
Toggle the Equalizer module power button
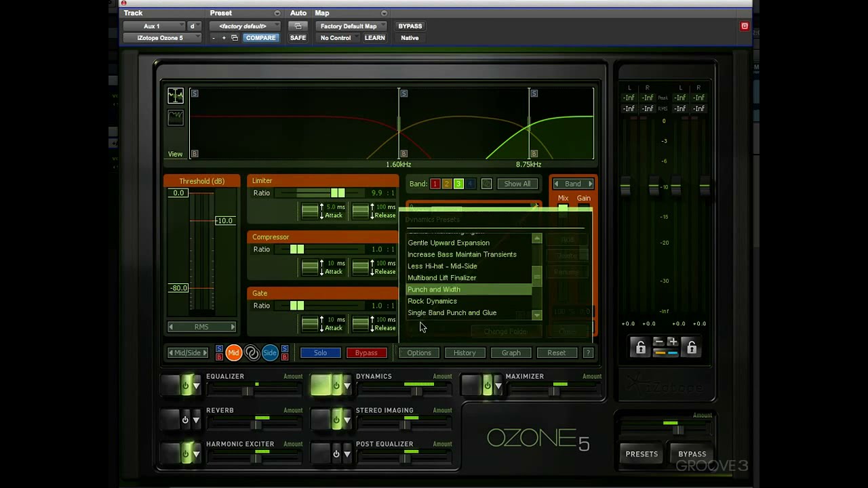tap(185, 386)
